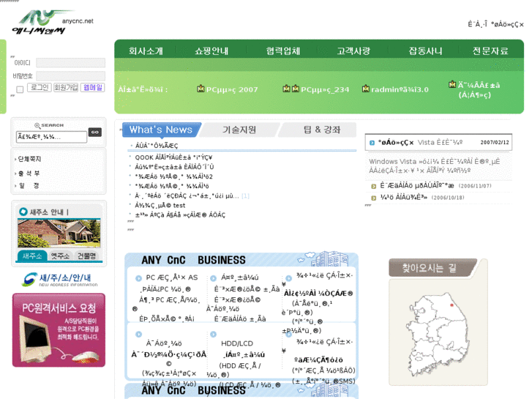Open the QOOK news item

[x=173, y=157]
